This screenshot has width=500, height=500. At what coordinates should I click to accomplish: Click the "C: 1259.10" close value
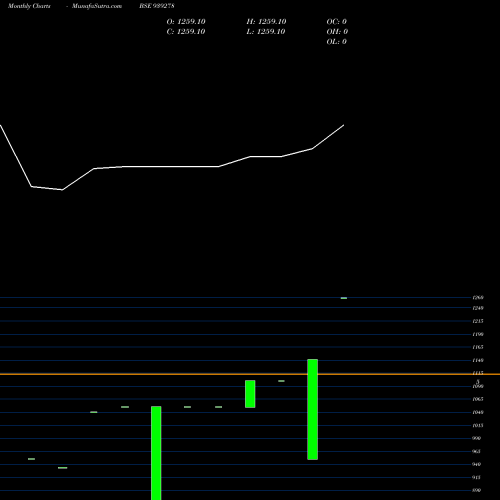click(186, 32)
